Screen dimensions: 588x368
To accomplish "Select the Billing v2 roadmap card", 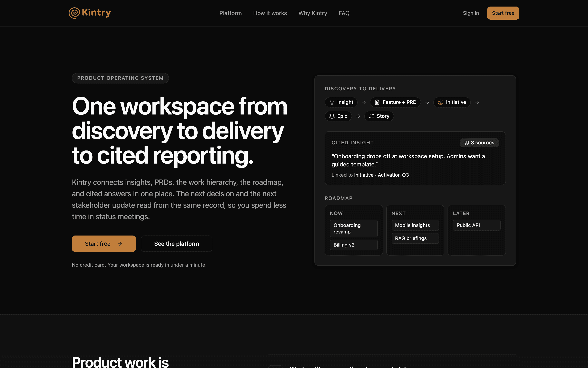I will click(x=354, y=245).
